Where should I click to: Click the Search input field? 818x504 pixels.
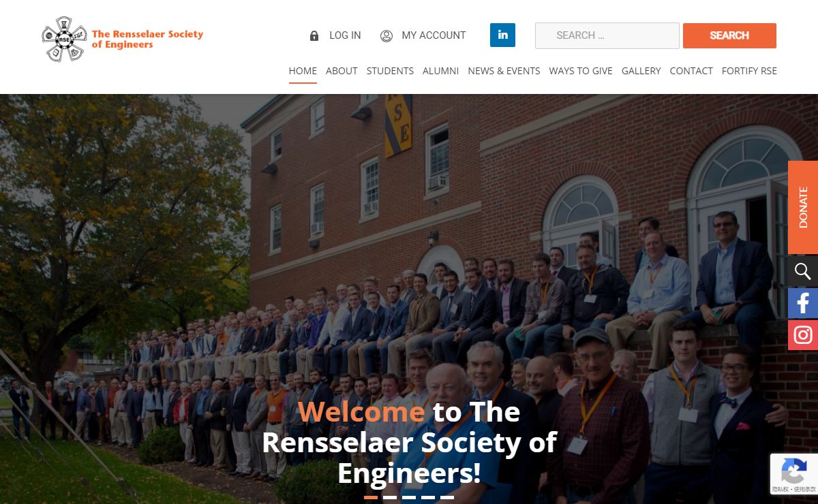[x=607, y=35]
